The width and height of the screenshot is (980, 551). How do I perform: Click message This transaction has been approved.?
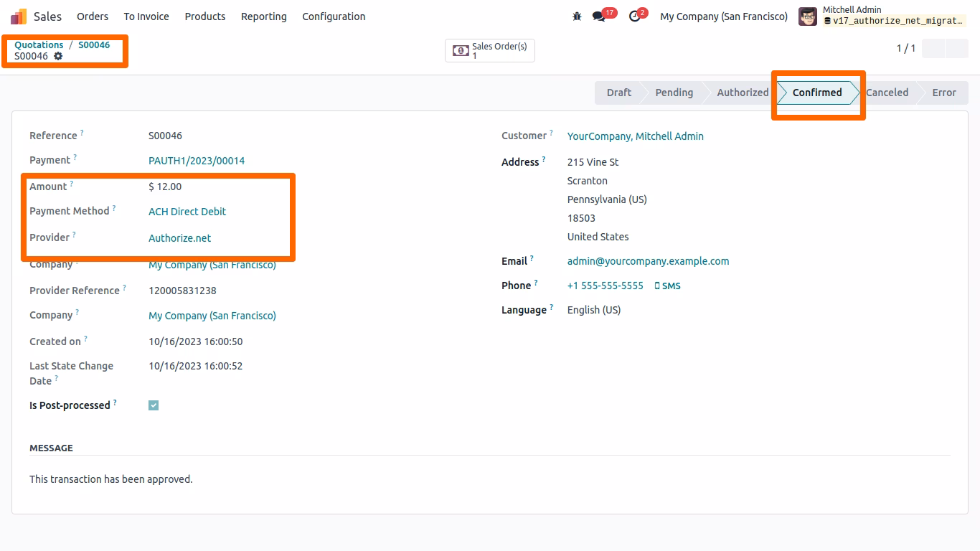point(111,479)
